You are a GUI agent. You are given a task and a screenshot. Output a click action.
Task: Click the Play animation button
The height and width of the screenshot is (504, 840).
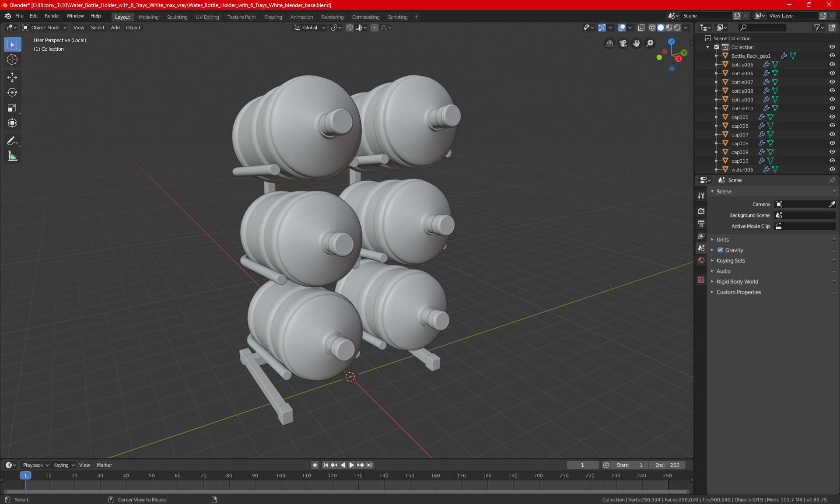click(351, 465)
